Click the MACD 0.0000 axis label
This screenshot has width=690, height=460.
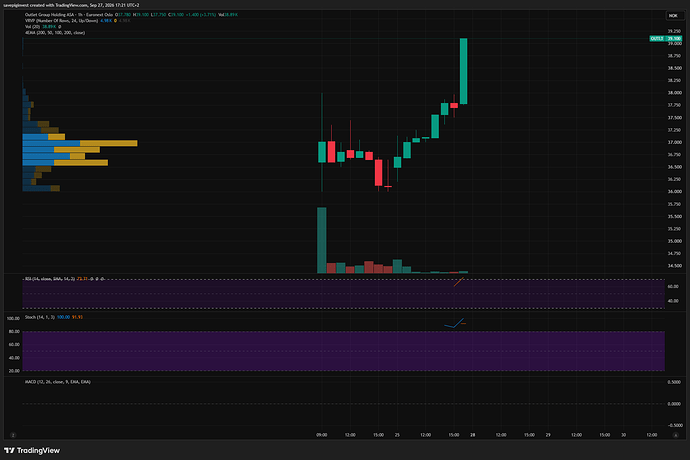tap(674, 404)
